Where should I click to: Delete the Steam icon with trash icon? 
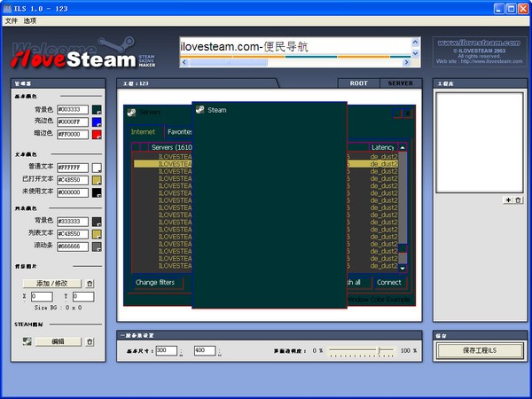pyautogui.click(x=90, y=341)
